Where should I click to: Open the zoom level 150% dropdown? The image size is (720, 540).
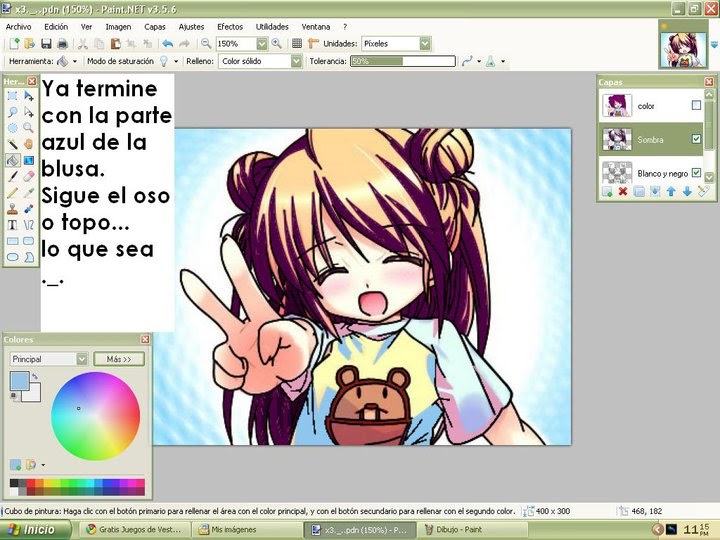262,44
